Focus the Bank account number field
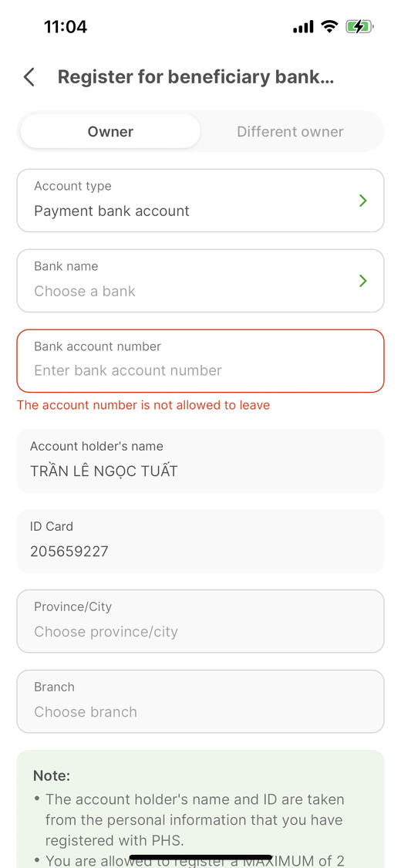This screenshot has width=401, height=868. [200, 361]
